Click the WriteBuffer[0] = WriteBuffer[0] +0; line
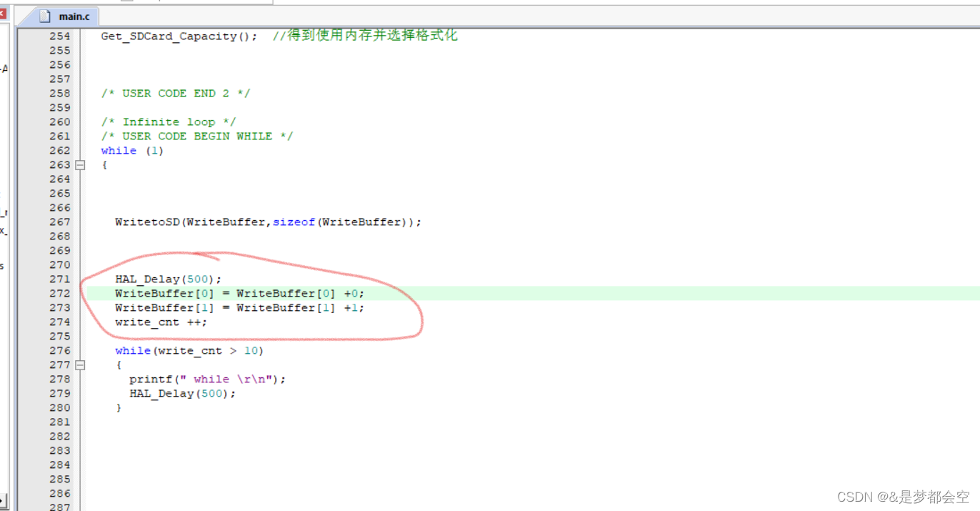Viewport: 980px width, 511px height. (240, 294)
